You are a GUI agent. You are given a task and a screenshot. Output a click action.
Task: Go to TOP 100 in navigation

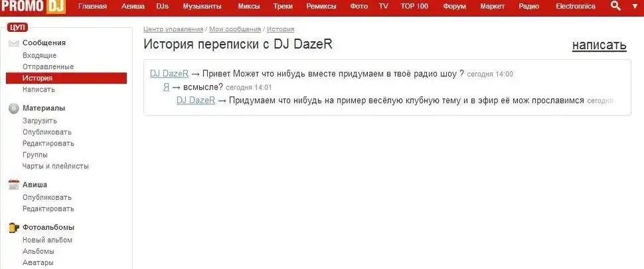[x=414, y=6]
